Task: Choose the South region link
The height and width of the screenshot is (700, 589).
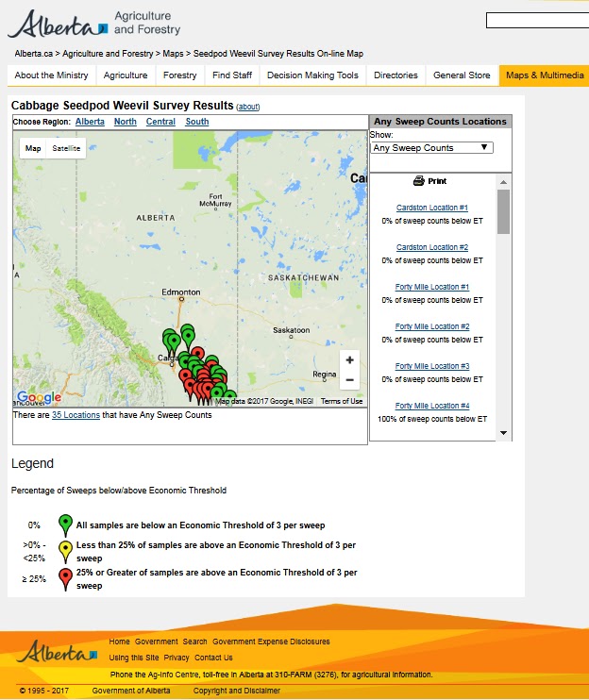Action: tap(197, 122)
